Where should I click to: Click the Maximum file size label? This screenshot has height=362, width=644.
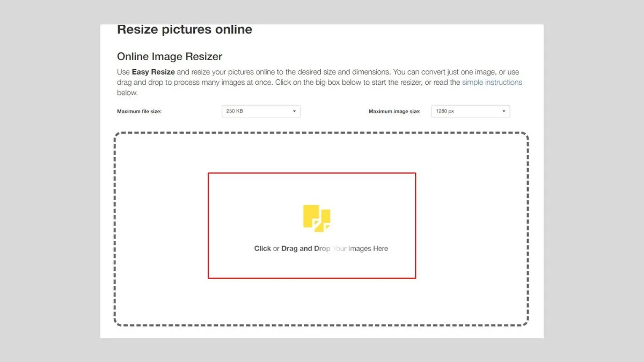click(x=140, y=111)
